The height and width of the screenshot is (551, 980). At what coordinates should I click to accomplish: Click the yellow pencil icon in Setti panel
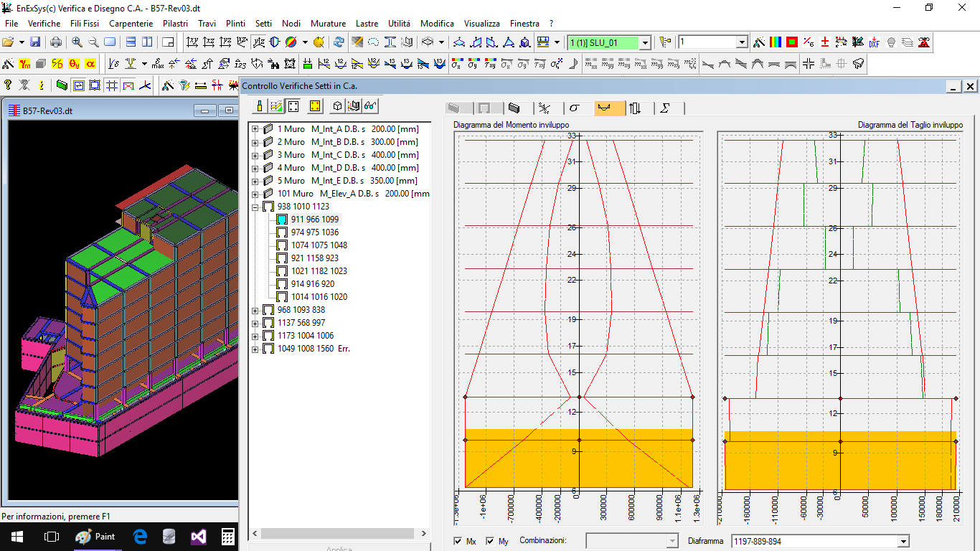tap(260, 106)
